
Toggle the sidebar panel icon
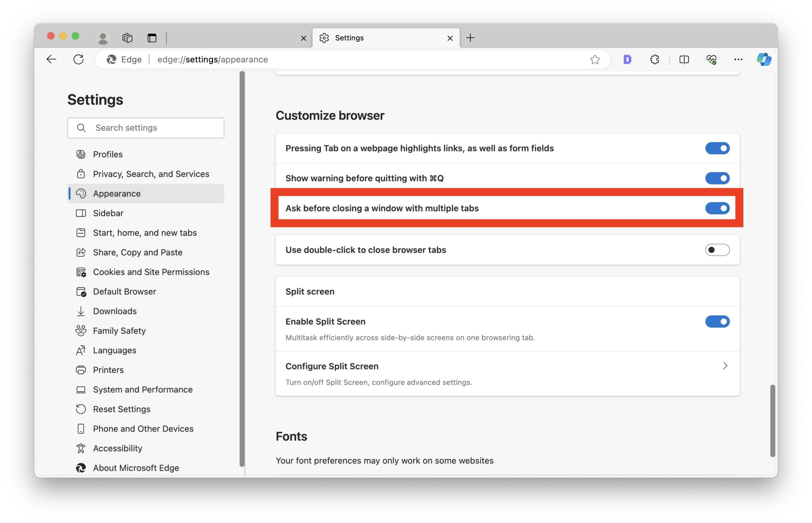(x=151, y=38)
